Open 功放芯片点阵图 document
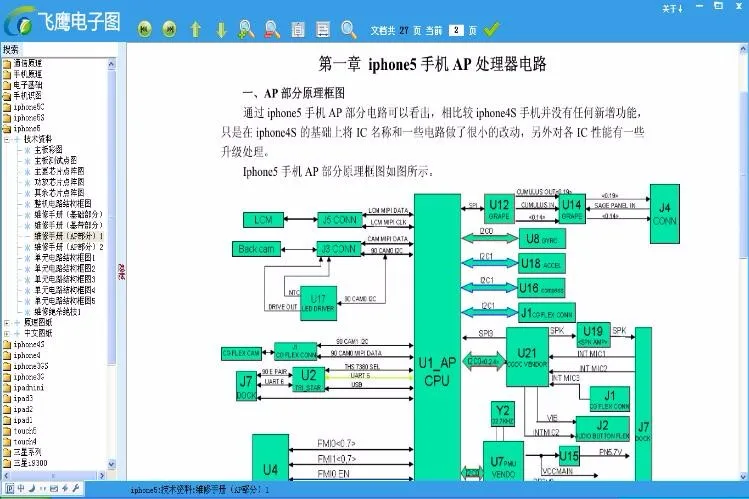The height and width of the screenshot is (499, 749). tap(59, 182)
